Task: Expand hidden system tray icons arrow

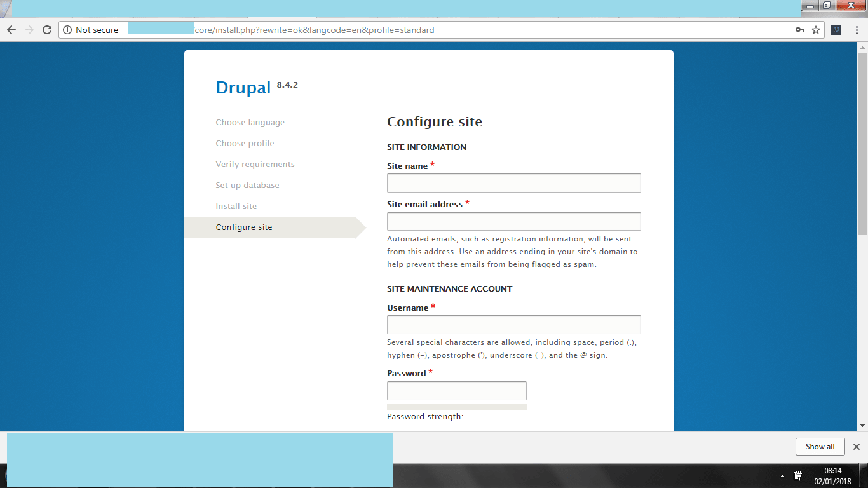Action: coord(782,476)
